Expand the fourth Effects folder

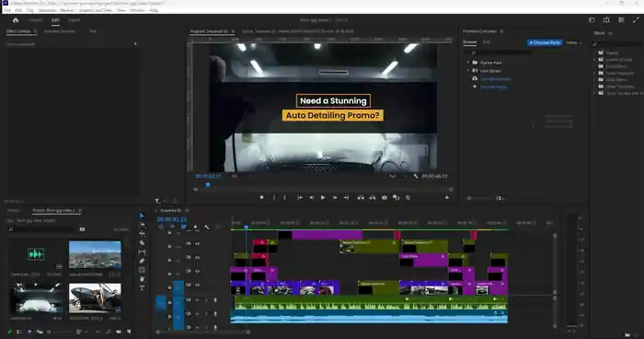pyautogui.click(x=594, y=73)
